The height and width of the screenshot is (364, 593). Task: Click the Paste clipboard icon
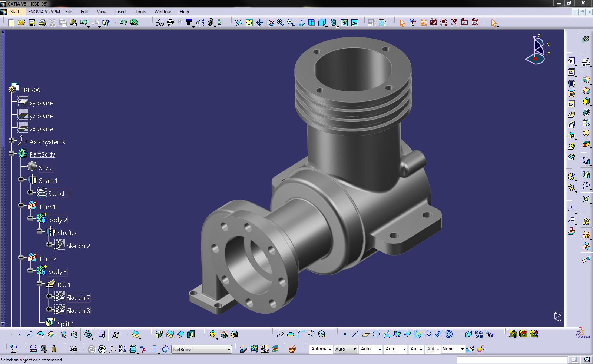point(73,23)
